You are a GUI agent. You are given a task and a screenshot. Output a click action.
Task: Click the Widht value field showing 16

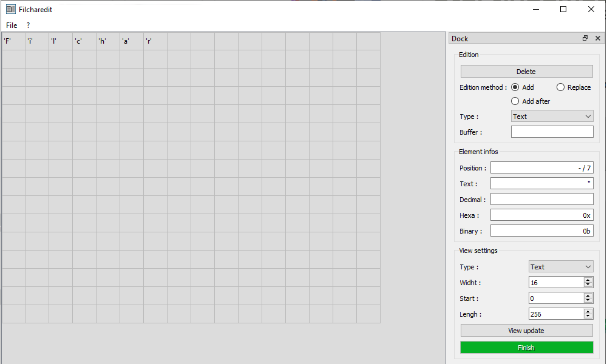[556, 282]
